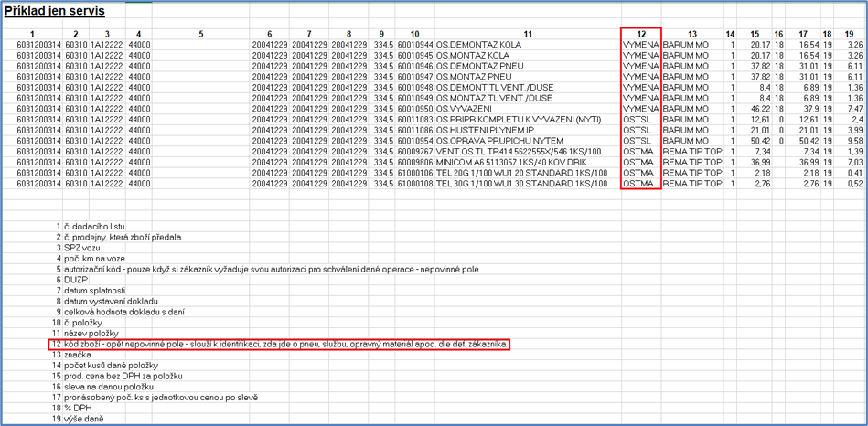Screen dimensions: 868x426
Task: Click item number 61000108
Action: tap(415, 184)
